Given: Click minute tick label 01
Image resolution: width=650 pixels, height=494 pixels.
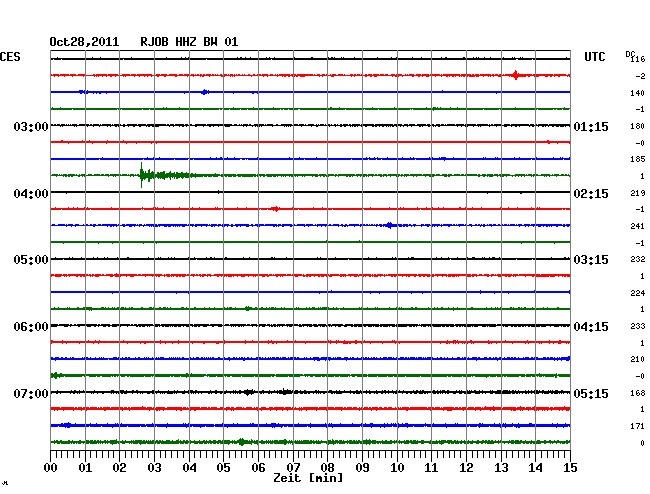Looking at the screenshot, I should pyautogui.click(x=85, y=468).
